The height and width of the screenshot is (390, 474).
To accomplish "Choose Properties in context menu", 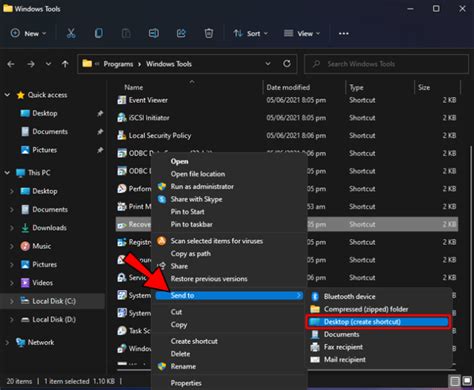I will click(x=186, y=383).
